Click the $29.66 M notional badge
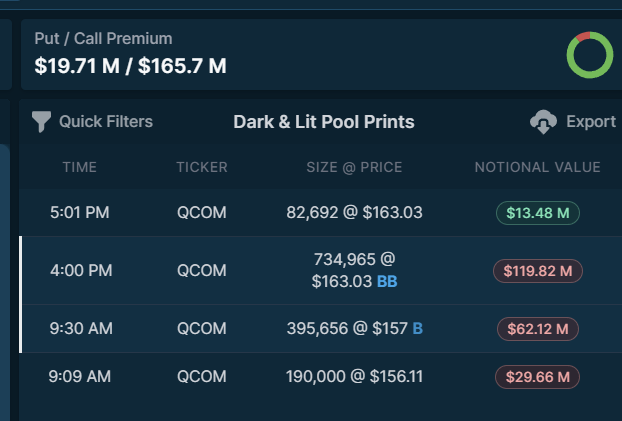 click(538, 377)
